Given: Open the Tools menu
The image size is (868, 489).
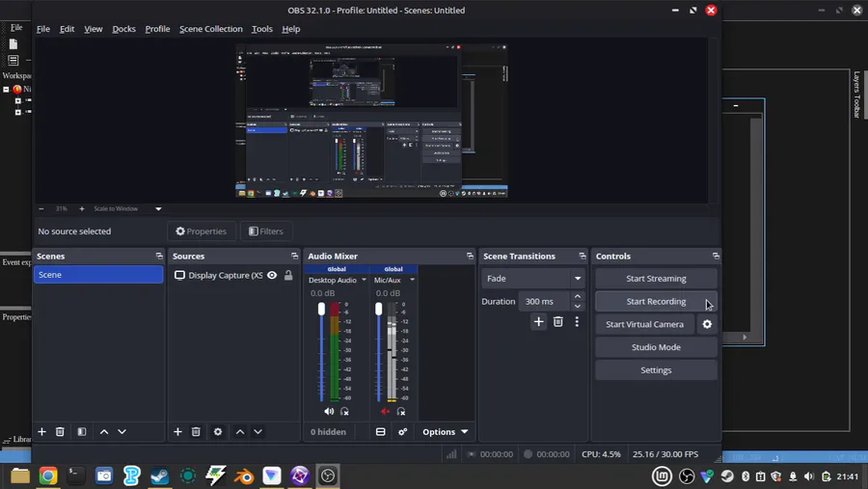Looking at the screenshot, I should 261,29.
